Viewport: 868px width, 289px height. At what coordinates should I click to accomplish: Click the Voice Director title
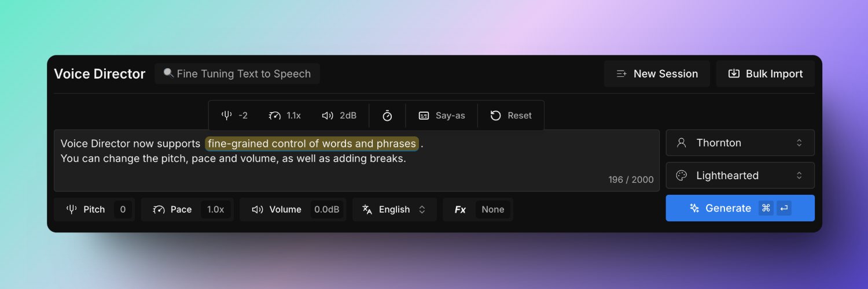[x=100, y=73]
